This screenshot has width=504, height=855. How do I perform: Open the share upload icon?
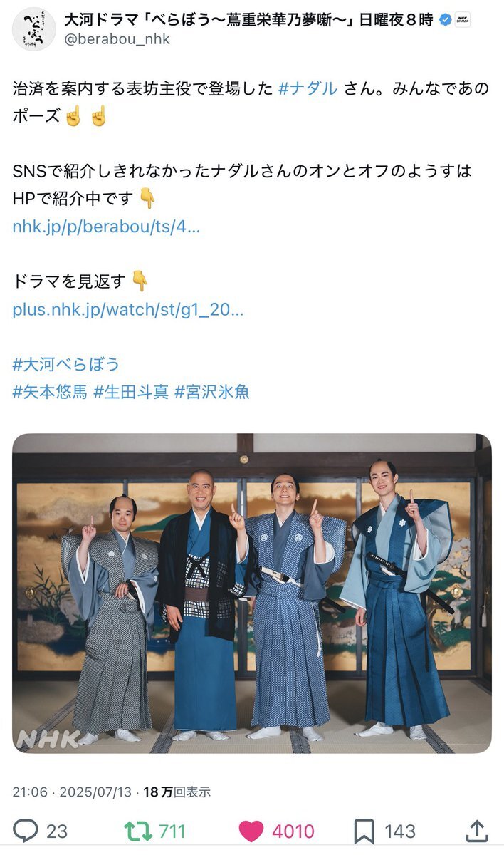coord(476,830)
